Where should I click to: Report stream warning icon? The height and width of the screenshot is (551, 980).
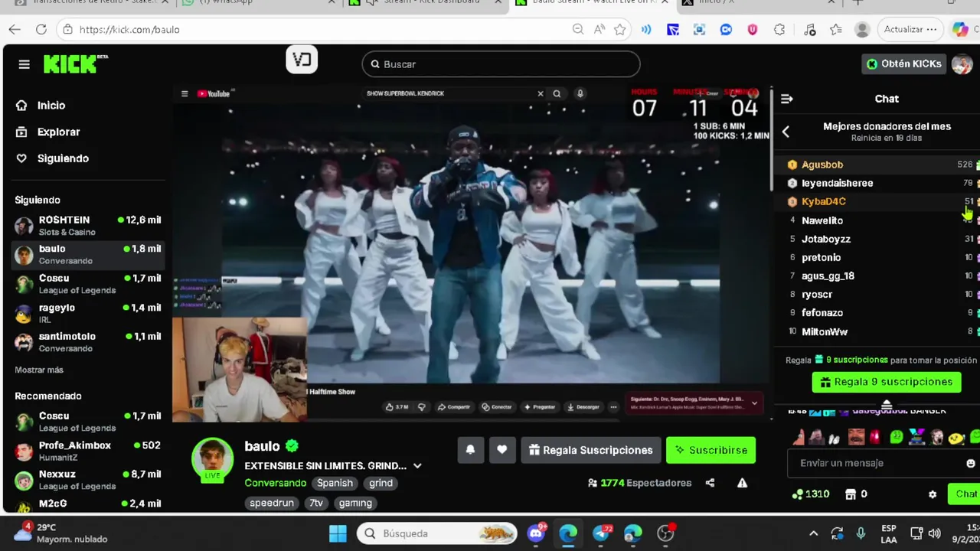(x=742, y=483)
